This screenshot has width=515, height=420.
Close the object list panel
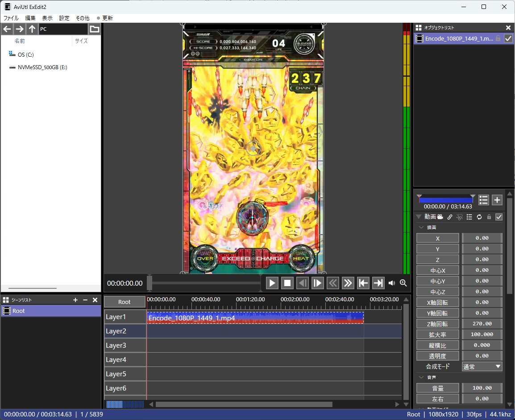pyautogui.click(x=508, y=28)
